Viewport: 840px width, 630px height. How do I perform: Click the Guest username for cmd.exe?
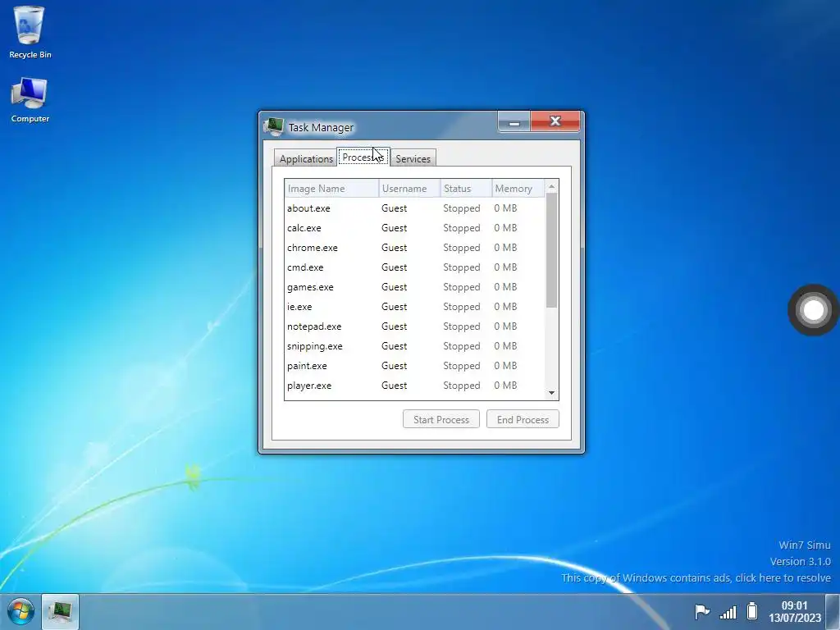[394, 267]
